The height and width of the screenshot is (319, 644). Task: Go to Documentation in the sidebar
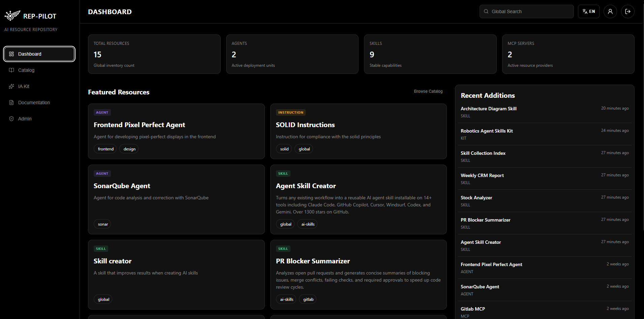[x=39, y=103]
